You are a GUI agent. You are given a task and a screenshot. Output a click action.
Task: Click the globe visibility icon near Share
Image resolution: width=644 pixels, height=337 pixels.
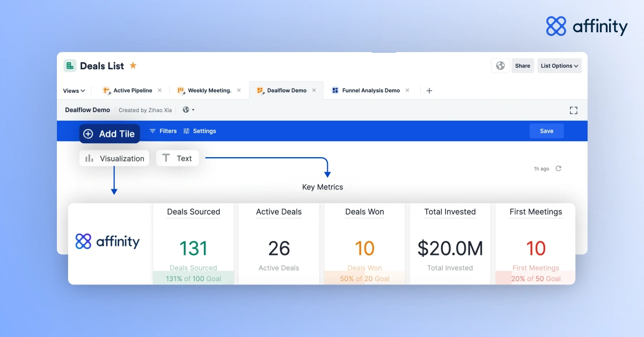[500, 65]
